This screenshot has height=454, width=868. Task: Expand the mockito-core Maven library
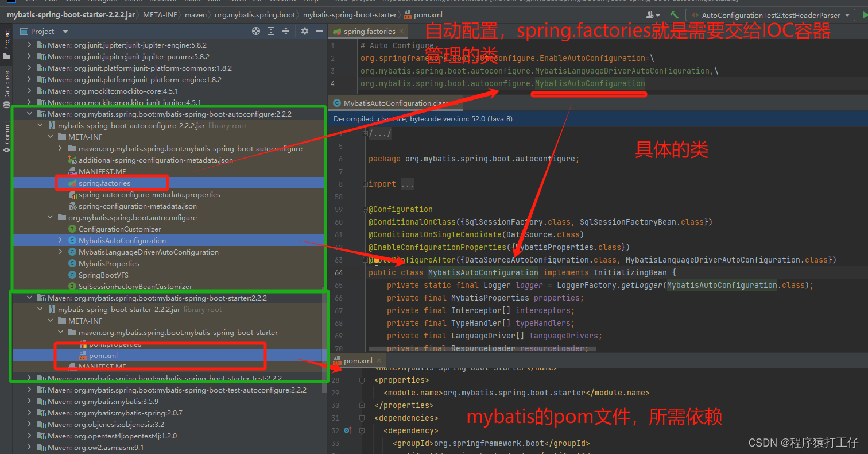point(30,91)
